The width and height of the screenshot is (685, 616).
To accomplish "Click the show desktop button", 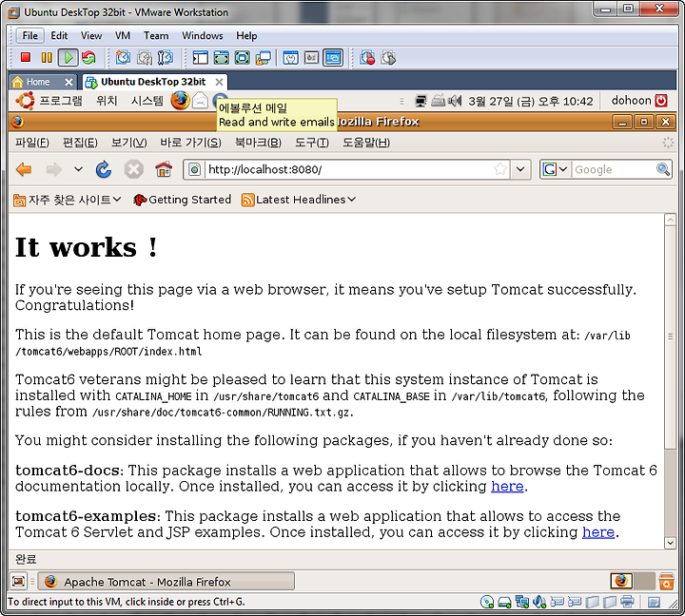I will pyautogui.click(x=18, y=581).
